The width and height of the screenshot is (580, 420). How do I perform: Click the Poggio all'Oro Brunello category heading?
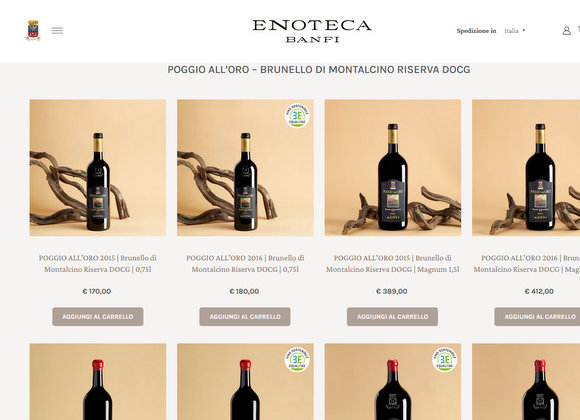[x=319, y=70]
